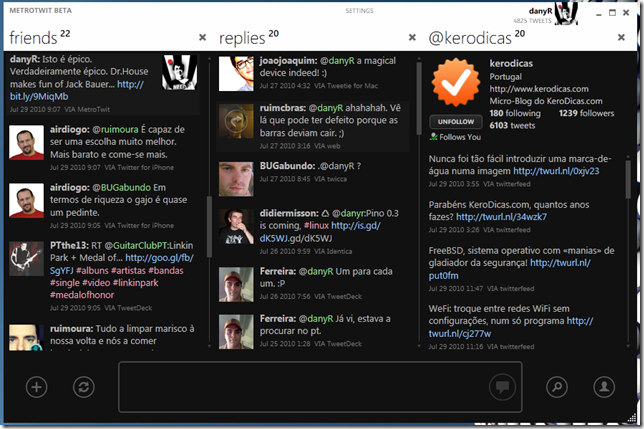Open twurl.nl/put0fm link on FreeBSD tweet
This screenshot has width=644, height=429.
click(x=561, y=263)
